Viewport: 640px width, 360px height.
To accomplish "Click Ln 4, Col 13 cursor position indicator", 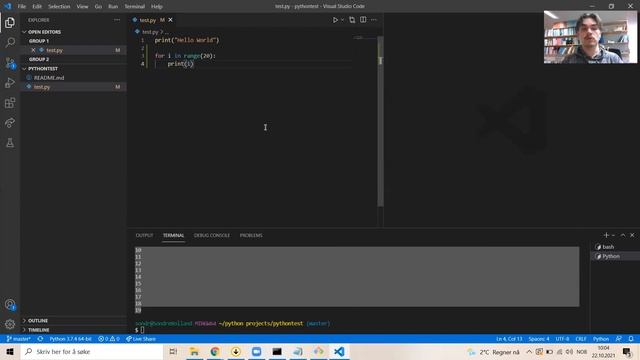I will (509, 339).
